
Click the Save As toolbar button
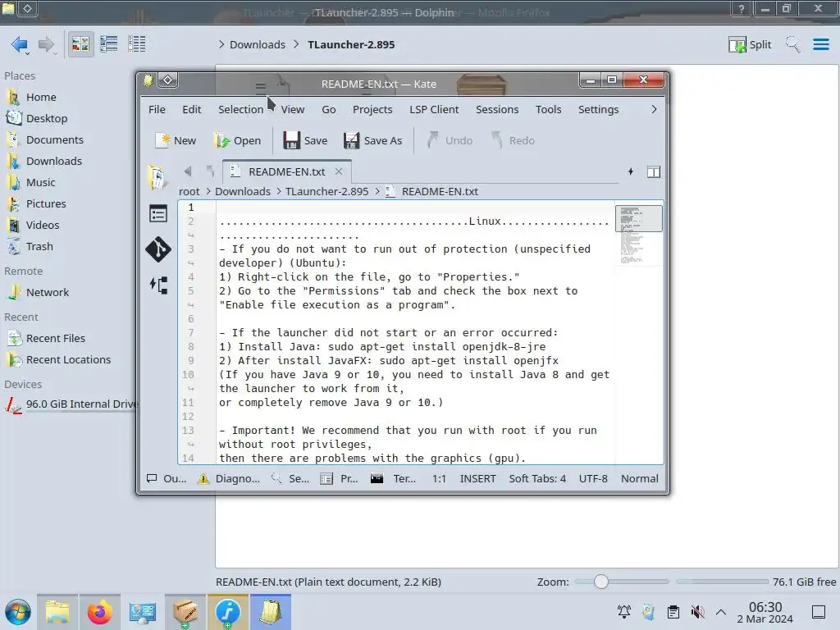click(x=373, y=140)
